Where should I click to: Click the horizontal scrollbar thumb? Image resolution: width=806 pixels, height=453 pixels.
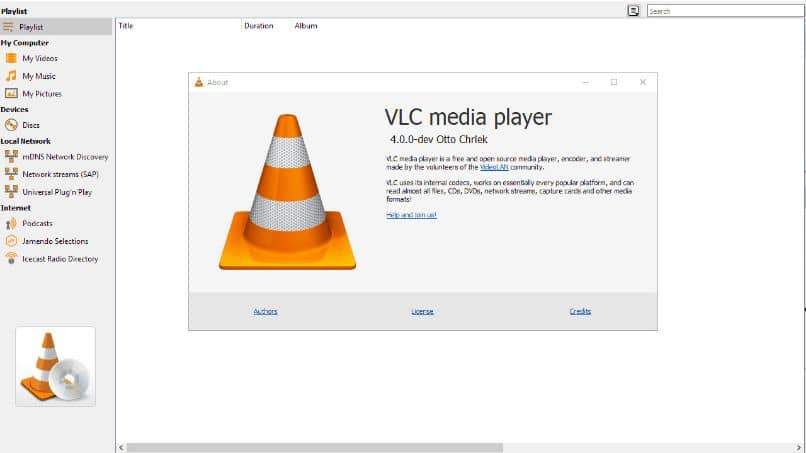click(315, 448)
